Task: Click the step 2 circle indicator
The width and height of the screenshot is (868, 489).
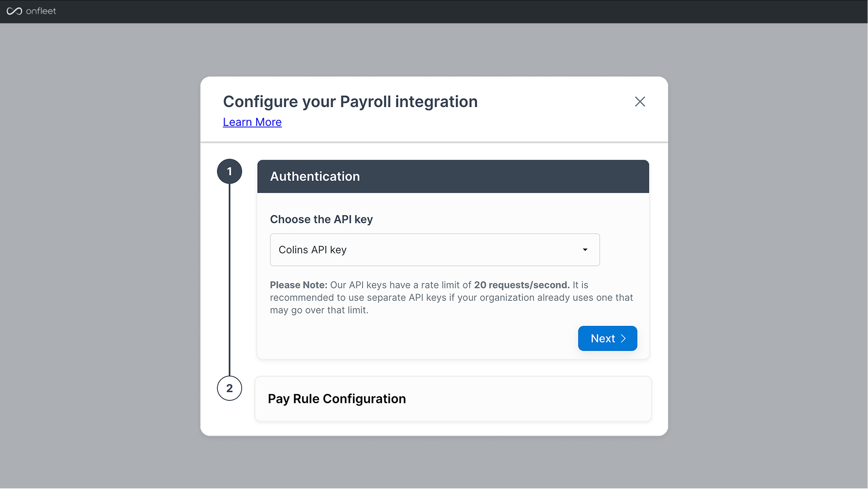Action: pyautogui.click(x=229, y=388)
